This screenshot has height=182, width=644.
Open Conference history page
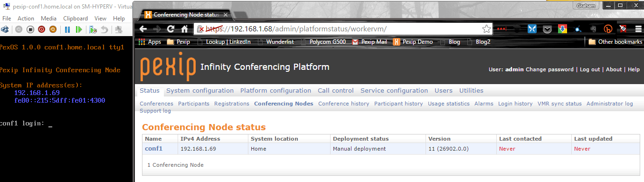point(343,104)
